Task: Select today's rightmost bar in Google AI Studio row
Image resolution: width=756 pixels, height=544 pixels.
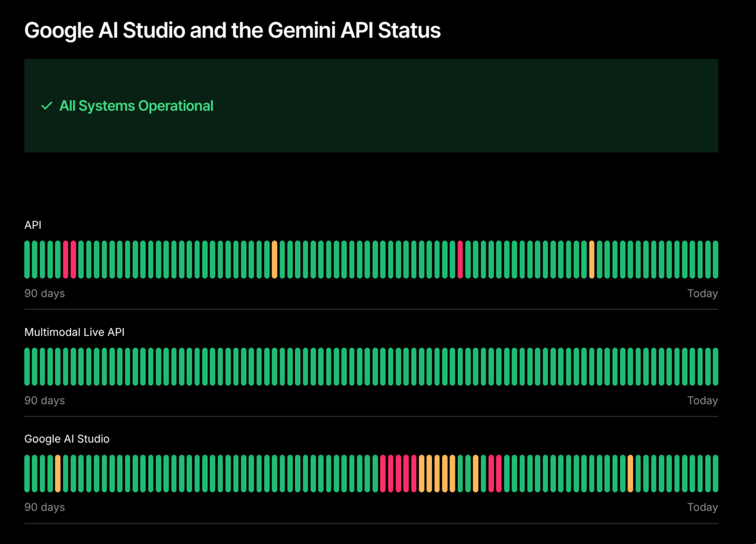Action: (x=715, y=473)
